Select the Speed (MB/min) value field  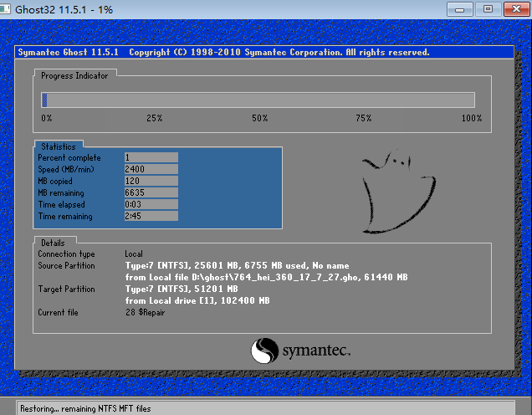tap(151, 169)
